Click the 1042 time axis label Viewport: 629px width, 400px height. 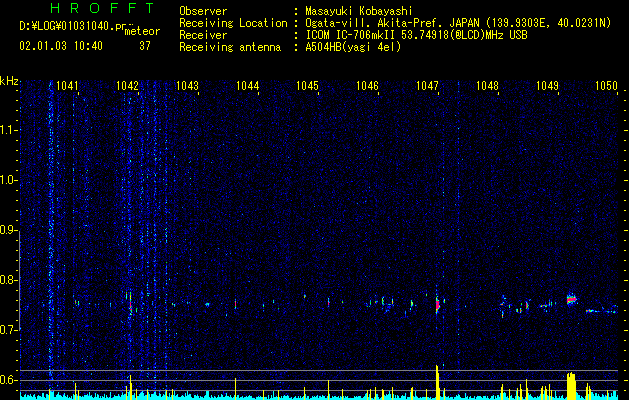(x=127, y=85)
